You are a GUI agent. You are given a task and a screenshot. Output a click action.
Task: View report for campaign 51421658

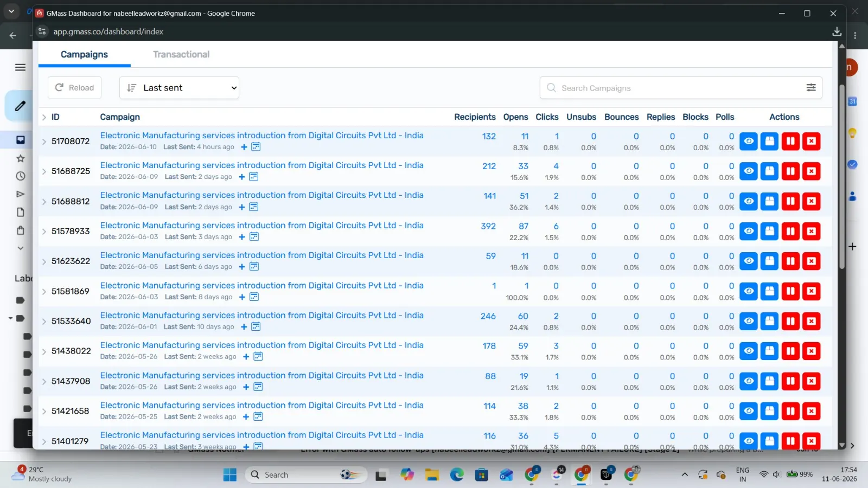749,411
